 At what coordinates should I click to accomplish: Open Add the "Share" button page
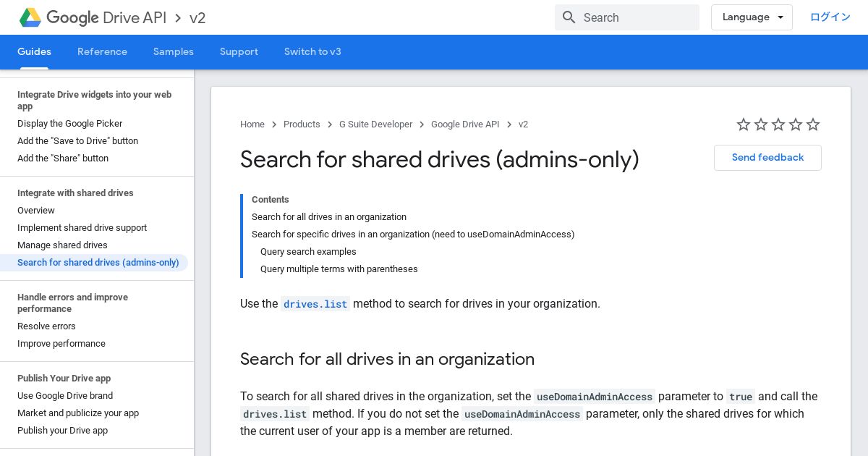coord(63,159)
